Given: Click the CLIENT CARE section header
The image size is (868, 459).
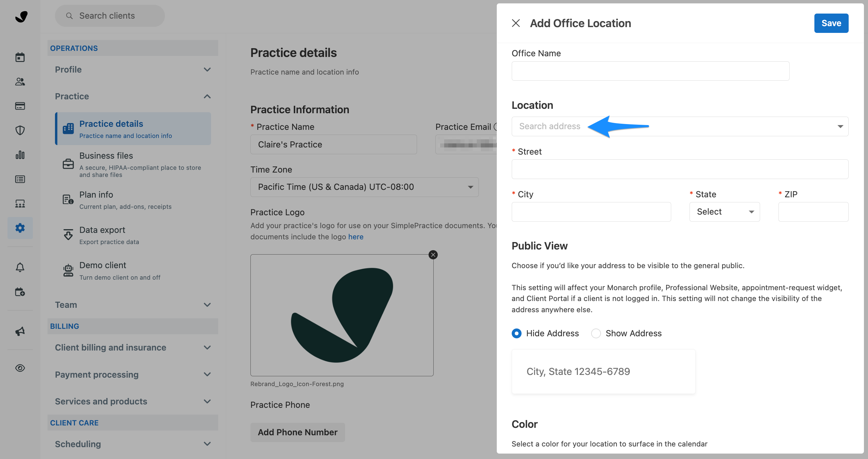Looking at the screenshot, I should point(133,423).
